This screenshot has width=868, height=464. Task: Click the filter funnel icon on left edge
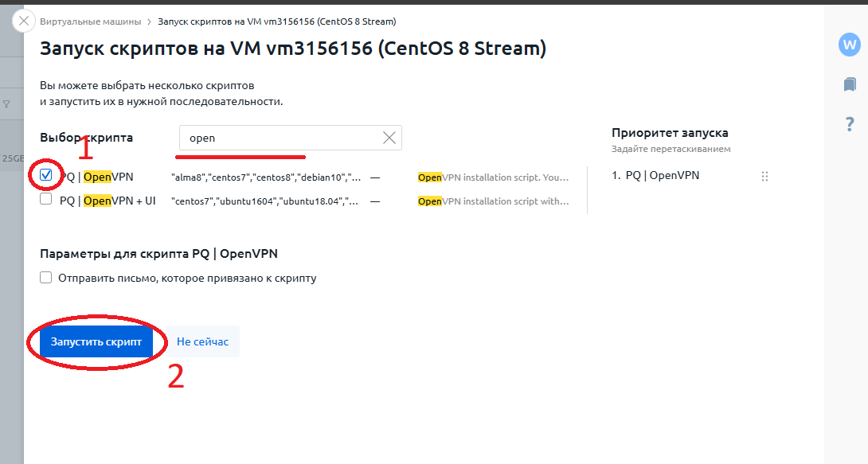[6, 104]
